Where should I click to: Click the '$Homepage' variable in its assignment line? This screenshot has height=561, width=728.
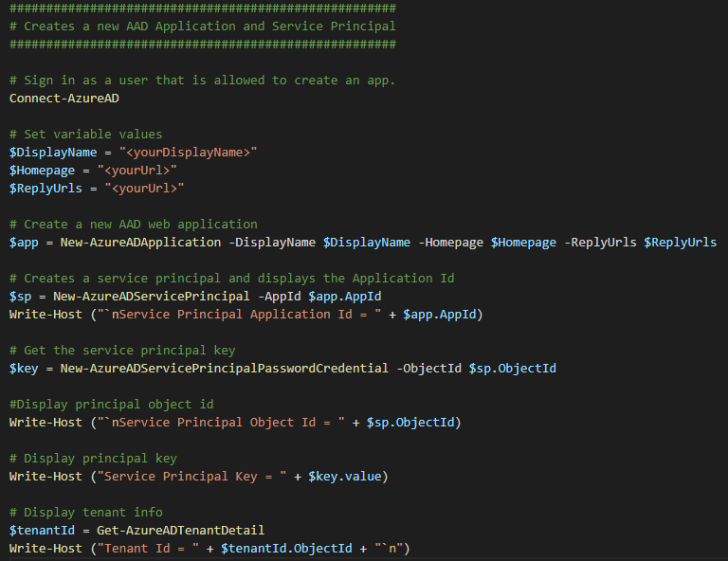pos(42,171)
